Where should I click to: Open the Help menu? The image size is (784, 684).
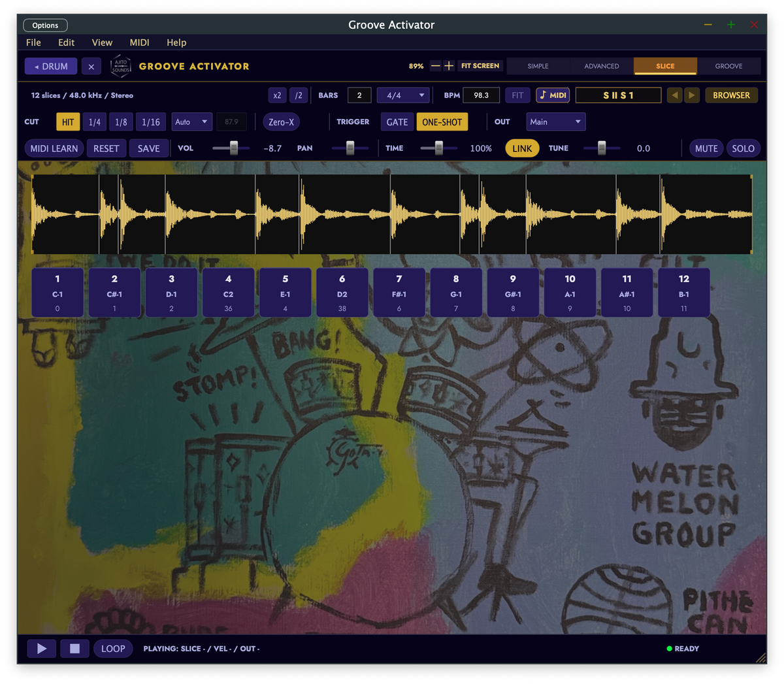[176, 42]
